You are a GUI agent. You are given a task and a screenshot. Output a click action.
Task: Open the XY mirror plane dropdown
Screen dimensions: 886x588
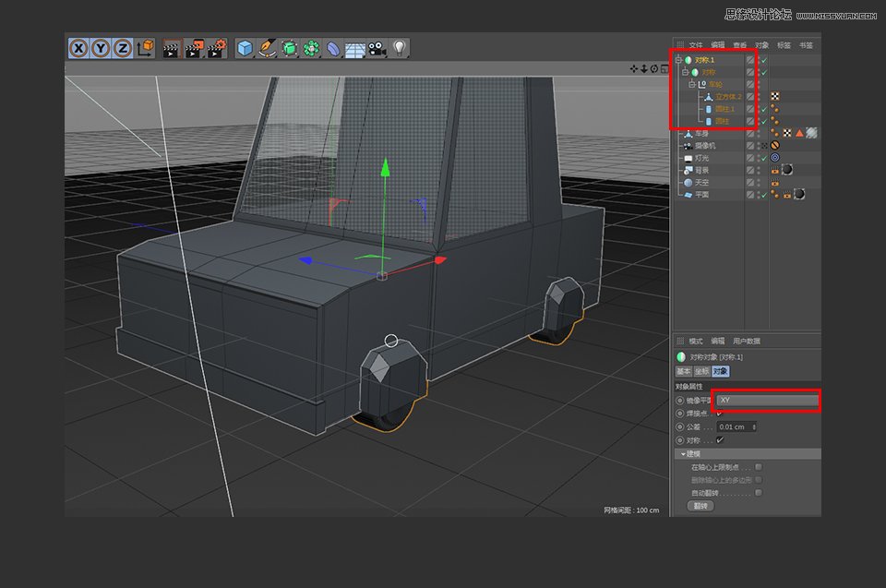tap(768, 400)
